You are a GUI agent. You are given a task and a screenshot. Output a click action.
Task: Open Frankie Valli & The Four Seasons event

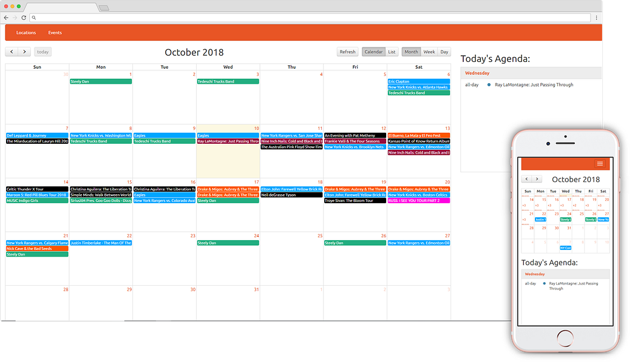tap(355, 141)
